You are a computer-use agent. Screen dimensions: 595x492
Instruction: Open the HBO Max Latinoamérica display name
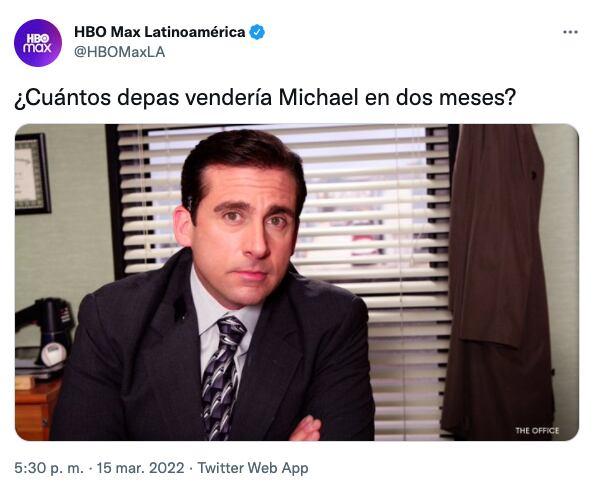(159, 32)
